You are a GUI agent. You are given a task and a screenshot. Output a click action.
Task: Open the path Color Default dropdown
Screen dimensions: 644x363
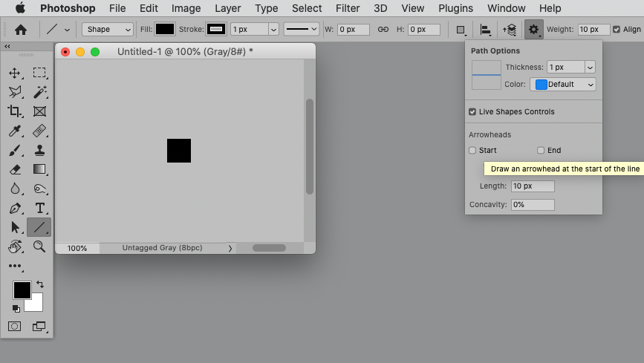click(563, 84)
